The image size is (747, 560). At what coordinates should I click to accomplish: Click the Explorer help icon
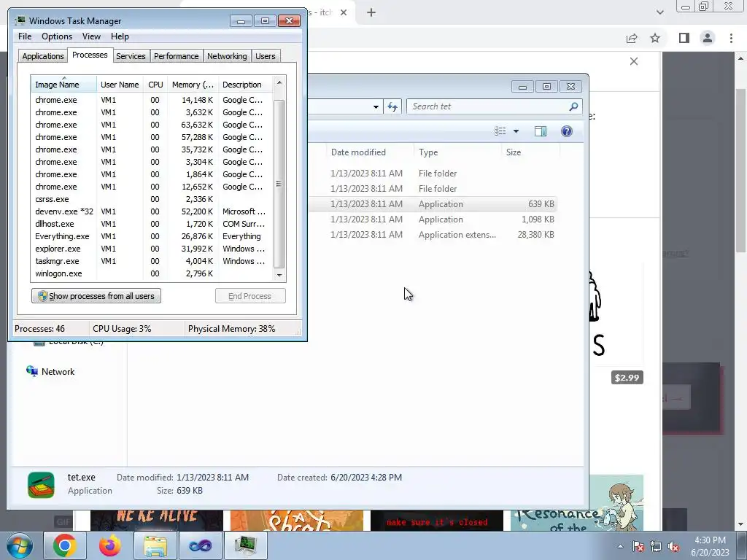566,131
